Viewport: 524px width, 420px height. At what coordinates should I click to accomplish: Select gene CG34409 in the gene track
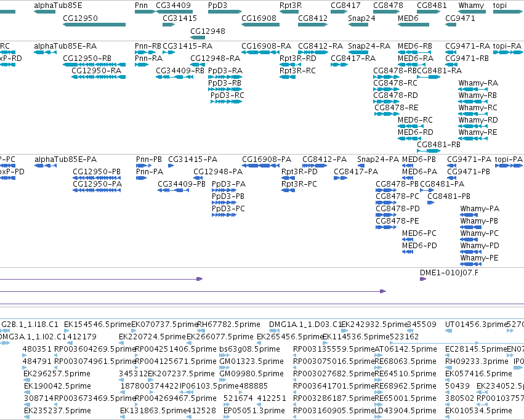point(173,6)
